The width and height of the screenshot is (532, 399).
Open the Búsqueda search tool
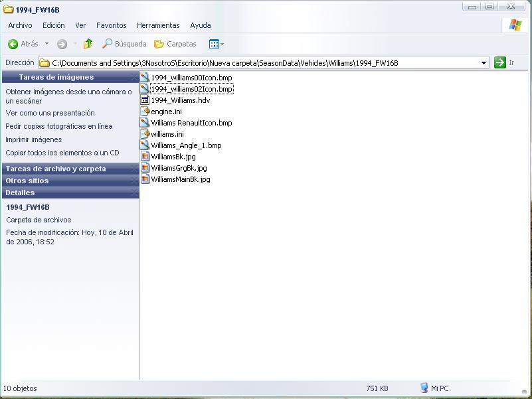(124, 44)
